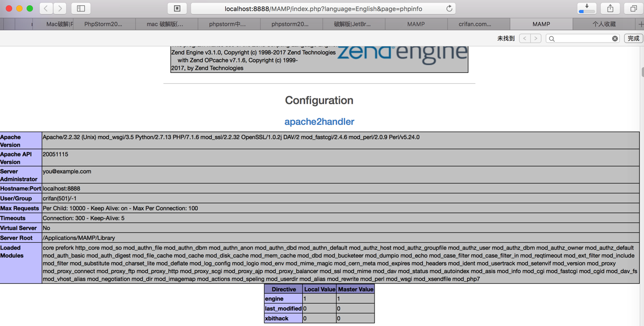The width and height of the screenshot is (644, 326).
Task: Click the magnifier icon in find bar
Action: click(x=552, y=38)
